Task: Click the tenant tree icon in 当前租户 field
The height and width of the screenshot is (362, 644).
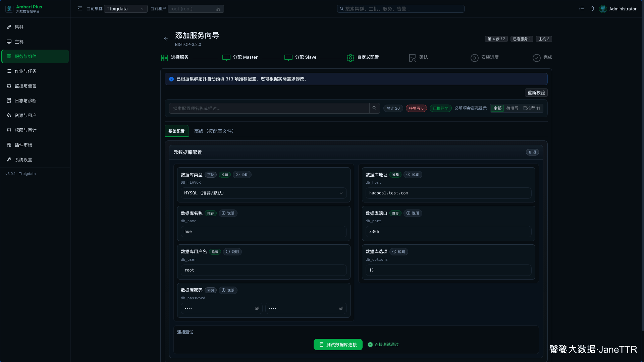Action: (218, 9)
